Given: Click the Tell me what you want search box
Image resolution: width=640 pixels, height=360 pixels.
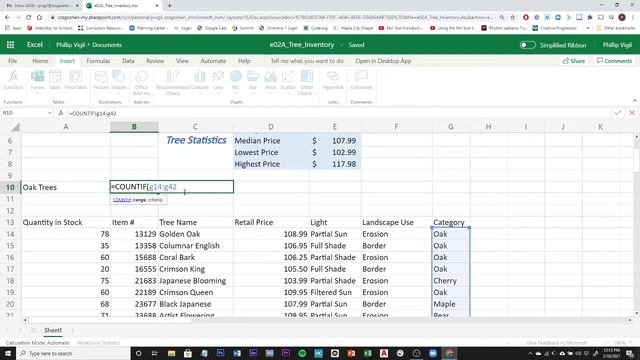Looking at the screenshot, I should pyautogui.click(x=307, y=61).
